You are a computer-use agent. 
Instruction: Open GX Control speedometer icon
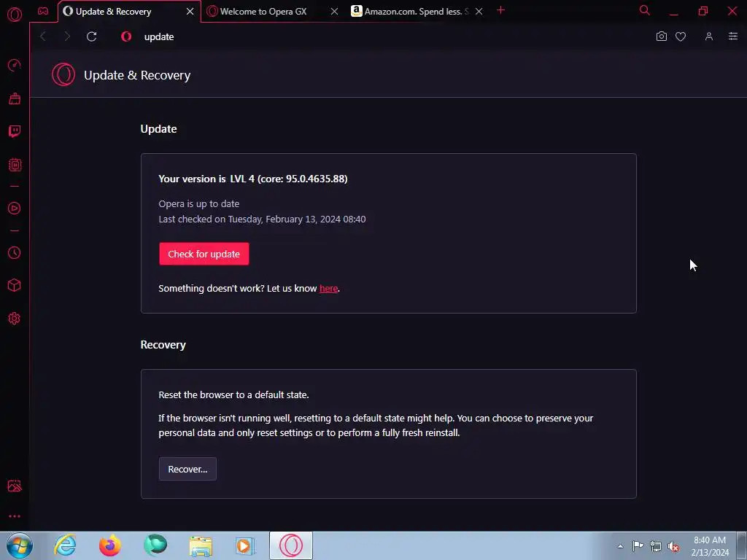point(15,65)
